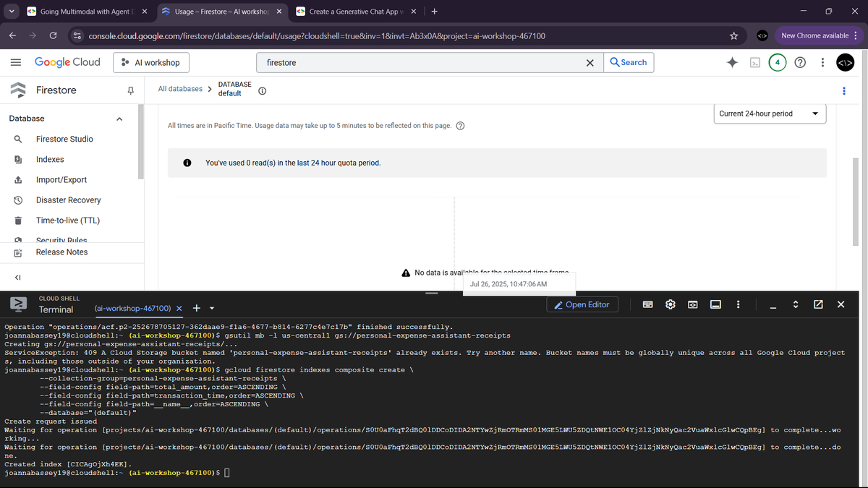
Task: Click Cloud Shell web preview icon
Action: 692,304
